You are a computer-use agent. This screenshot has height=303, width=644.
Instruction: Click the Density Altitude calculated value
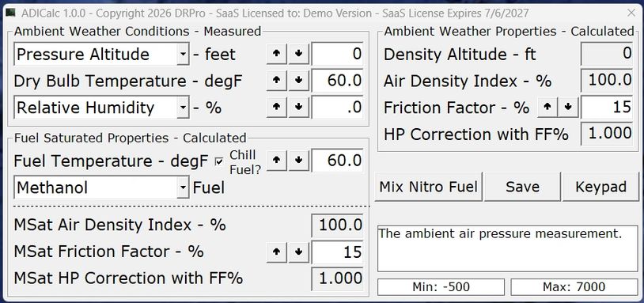(607, 54)
